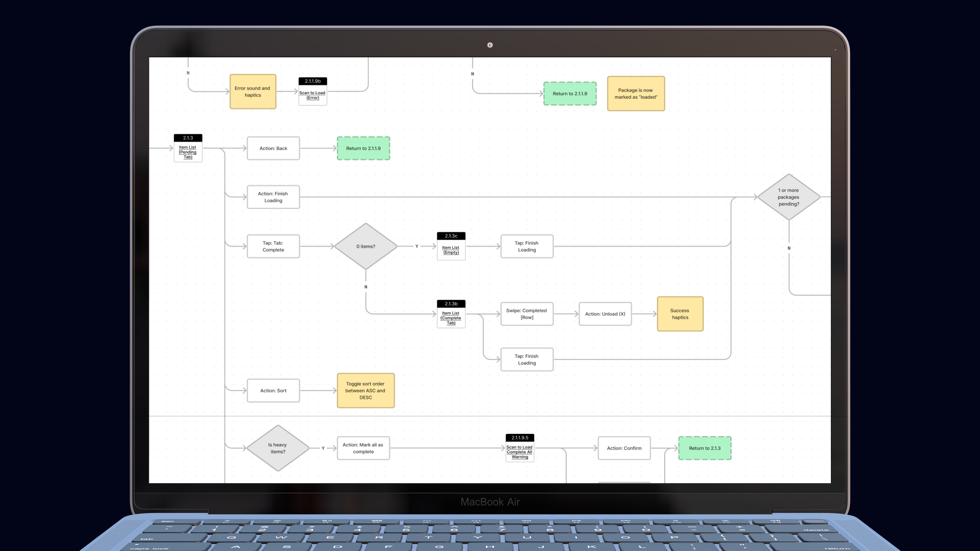Click the green 'Return to 2.1.1.9' node next to Action: Back
Screen dimensions: 980x551
(363, 148)
